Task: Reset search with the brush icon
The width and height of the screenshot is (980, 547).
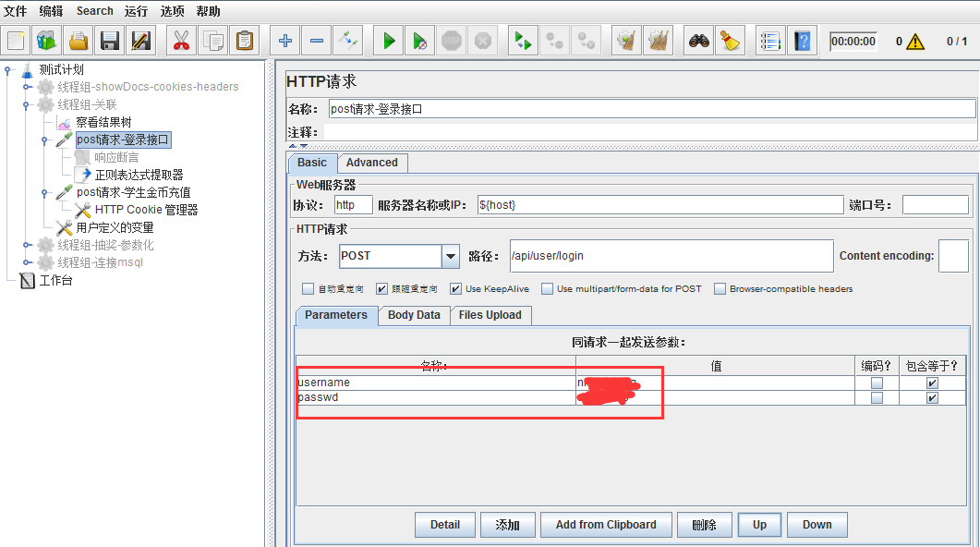Action: [x=730, y=42]
